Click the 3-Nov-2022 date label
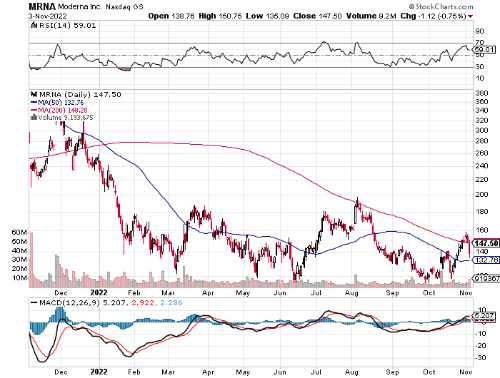Image resolution: width=500 pixels, height=378 pixels. [x=48, y=16]
